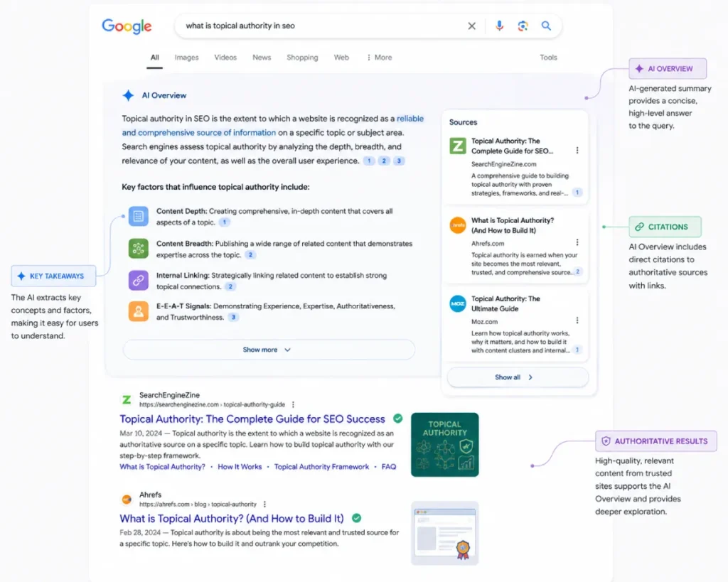
Task: Click highlighted 'reliable and comprehensive source' link
Action: click(199, 133)
